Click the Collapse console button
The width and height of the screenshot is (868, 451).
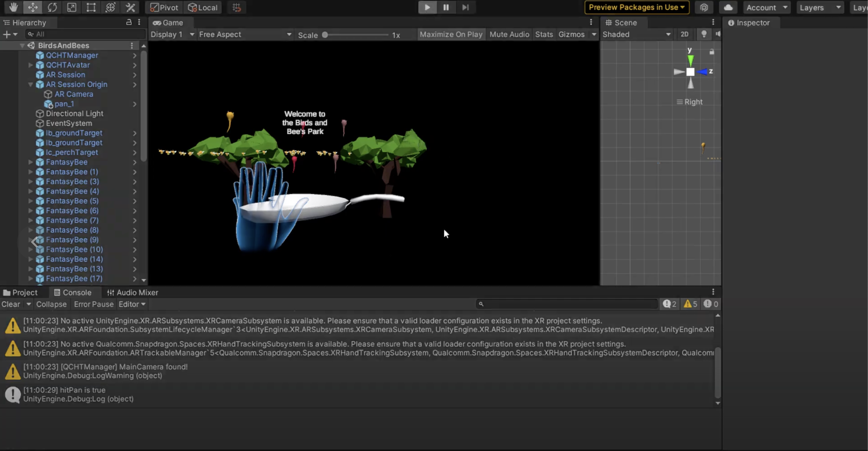(x=51, y=304)
